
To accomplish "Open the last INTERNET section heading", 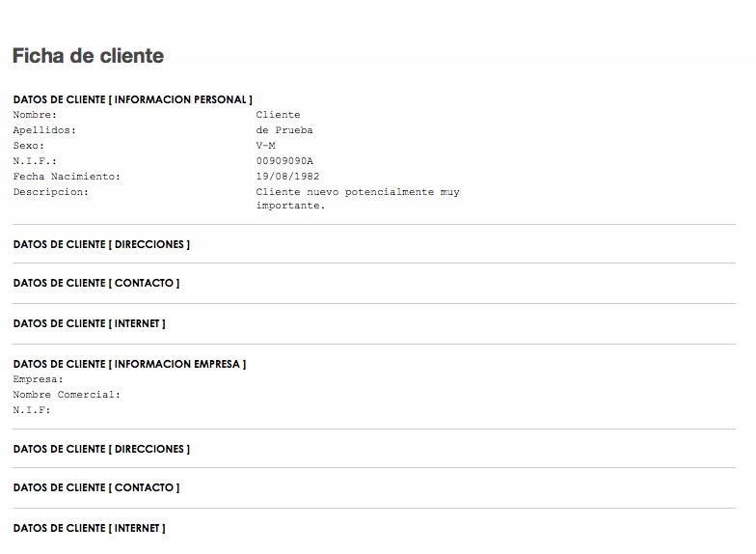I will click(89, 529).
